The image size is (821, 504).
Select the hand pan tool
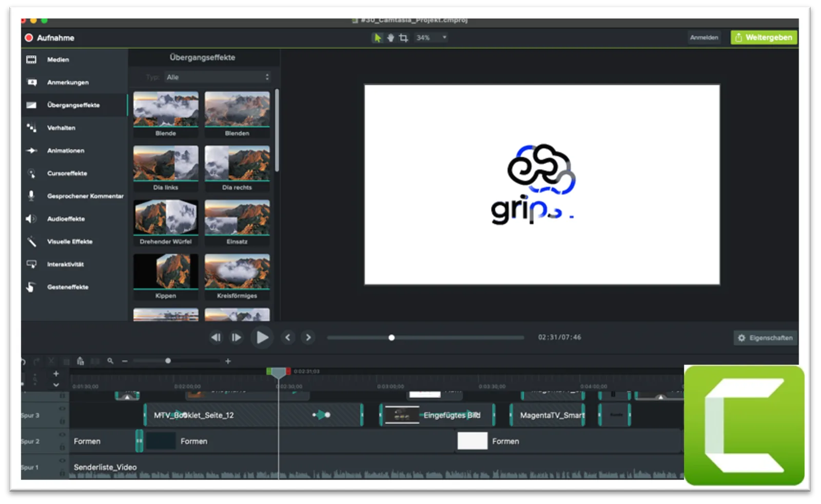point(390,37)
